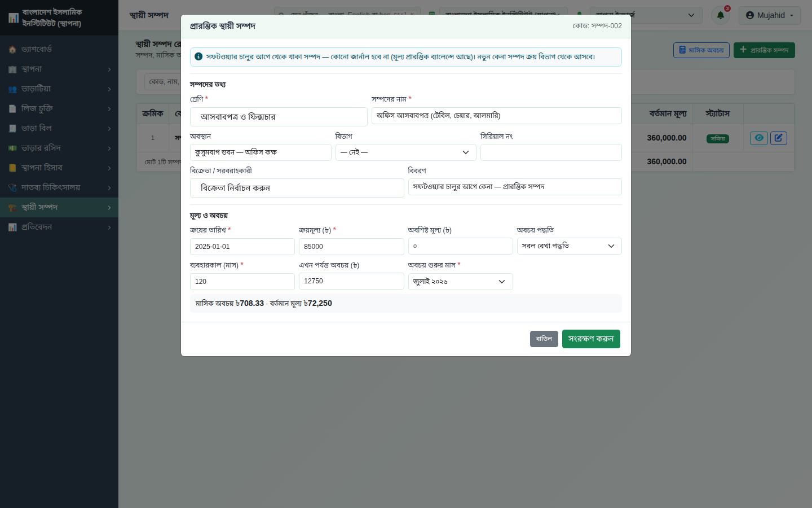Click the দাতব্য চিকিৎসালয় stethoscope icon
The width and height of the screenshot is (812, 508).
(x=12, y=187)
